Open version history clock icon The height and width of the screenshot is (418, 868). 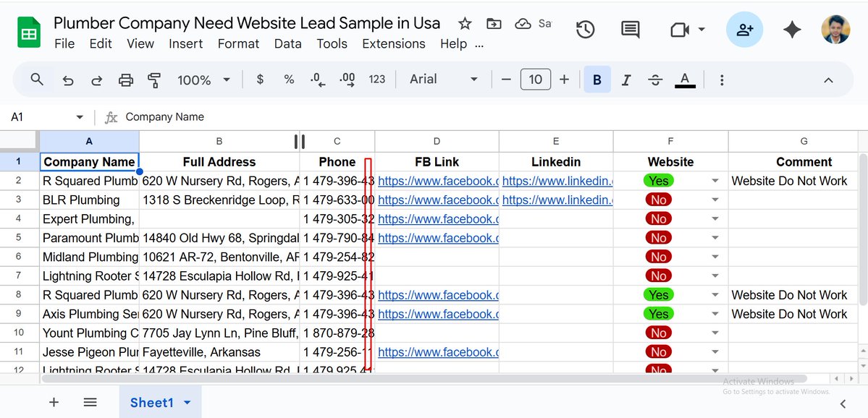pos(585,30)
